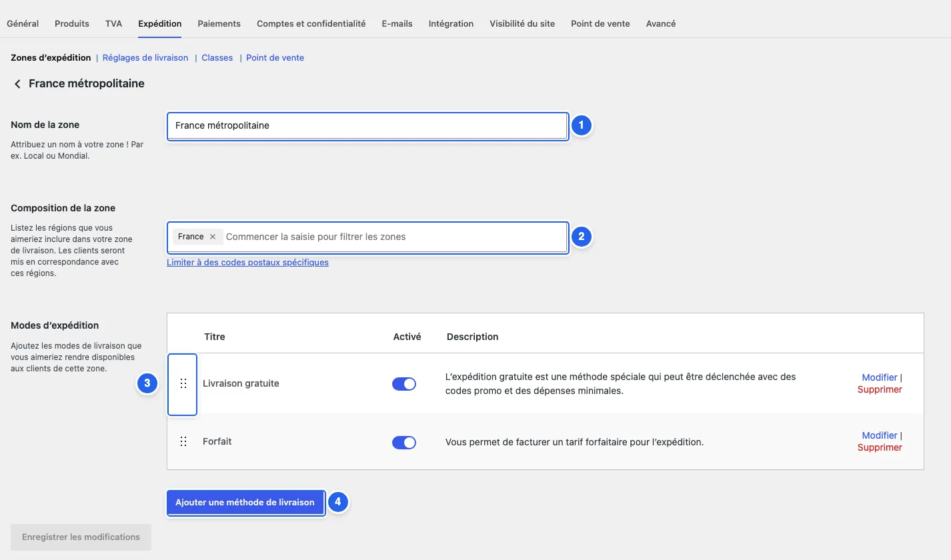Go back using the arrow beside France métropolitaine

click(x=17, y=84)
